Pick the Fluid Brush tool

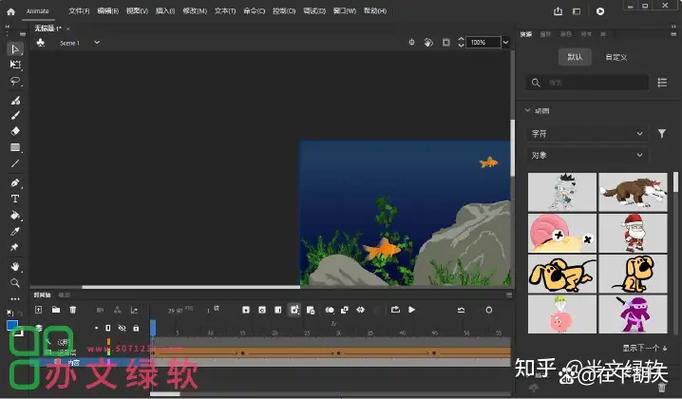click(x=15, y=100)
